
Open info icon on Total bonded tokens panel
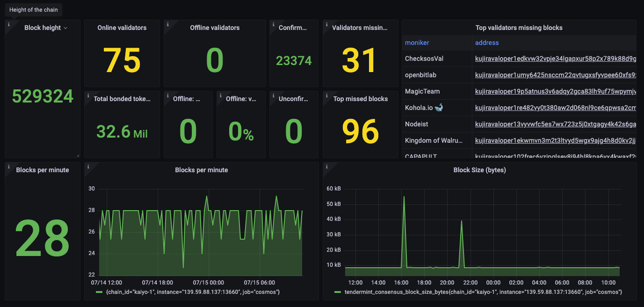(x=87, y=94)
